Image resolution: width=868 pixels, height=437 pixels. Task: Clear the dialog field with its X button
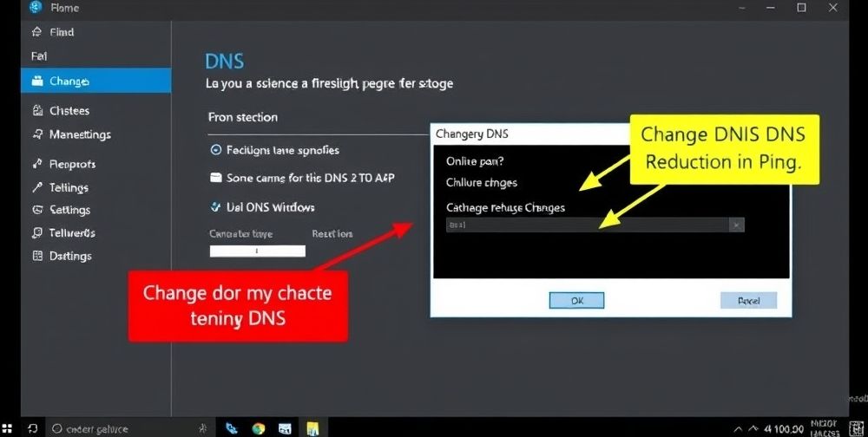(736, 225)
